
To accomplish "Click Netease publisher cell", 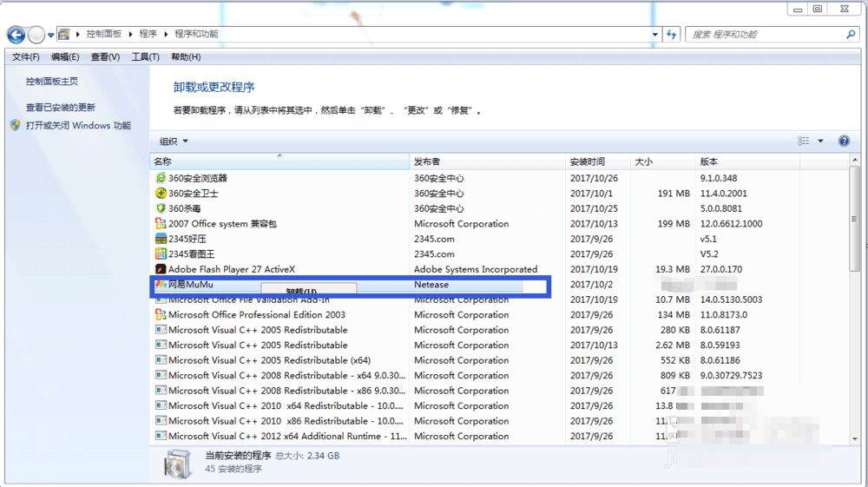I will (431, 285).
